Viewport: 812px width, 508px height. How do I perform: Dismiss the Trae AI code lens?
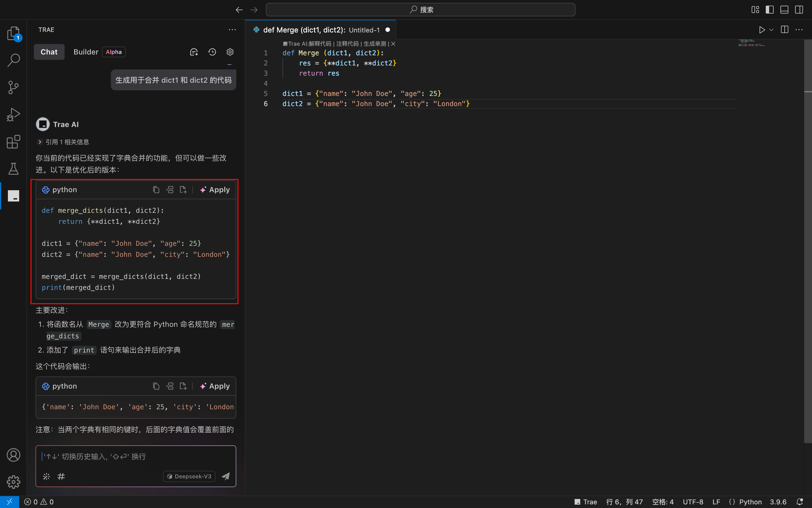coord(393,44)
